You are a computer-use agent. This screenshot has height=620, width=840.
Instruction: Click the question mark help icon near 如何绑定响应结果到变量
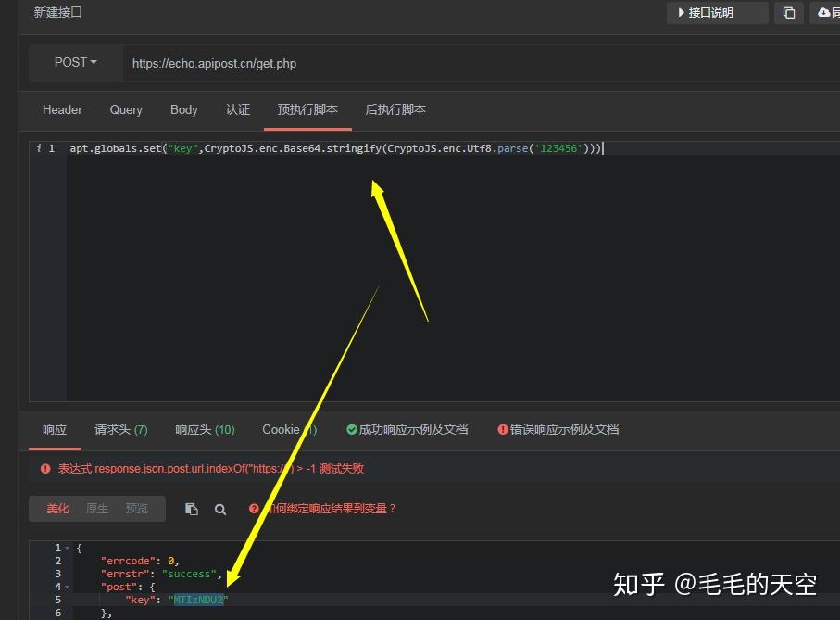pos(252,508)
